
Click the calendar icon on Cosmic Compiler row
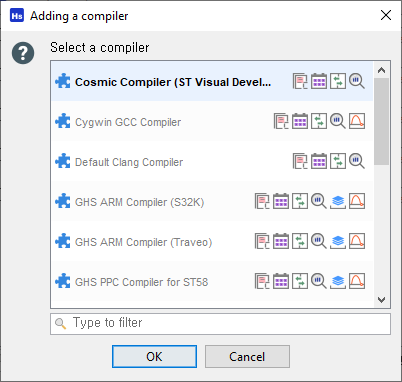pyautogui.click(x=319, y=81)
